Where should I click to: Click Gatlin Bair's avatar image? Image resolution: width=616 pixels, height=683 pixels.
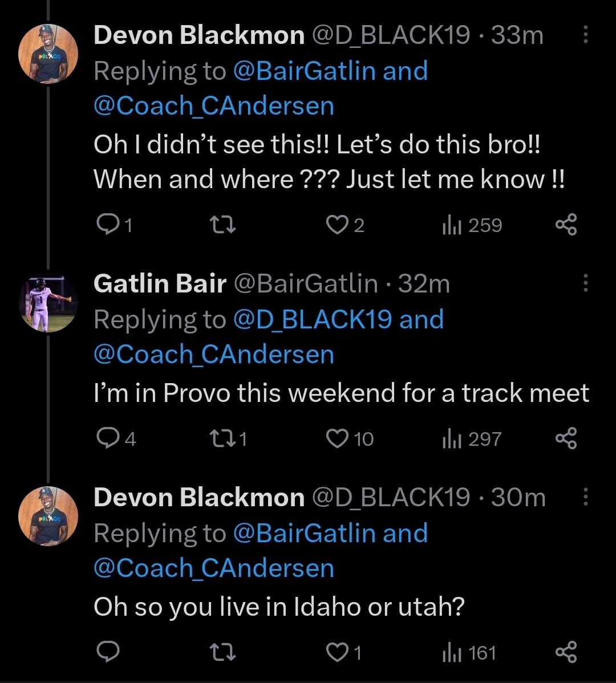point(48,304)
